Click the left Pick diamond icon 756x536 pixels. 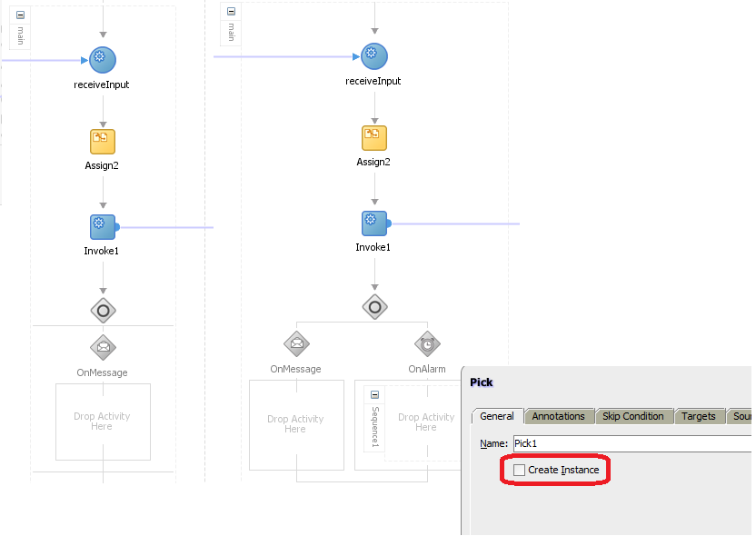click(104, 311)
